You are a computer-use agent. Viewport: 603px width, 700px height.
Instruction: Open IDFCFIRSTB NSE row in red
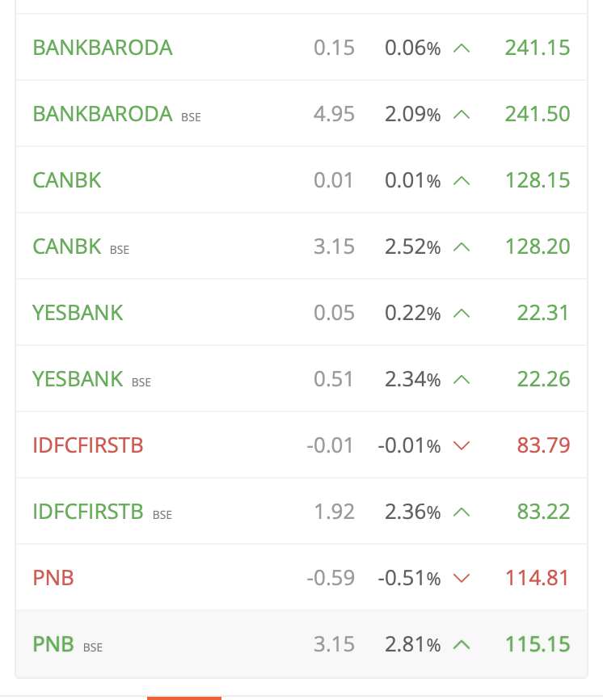click(301, 445)
